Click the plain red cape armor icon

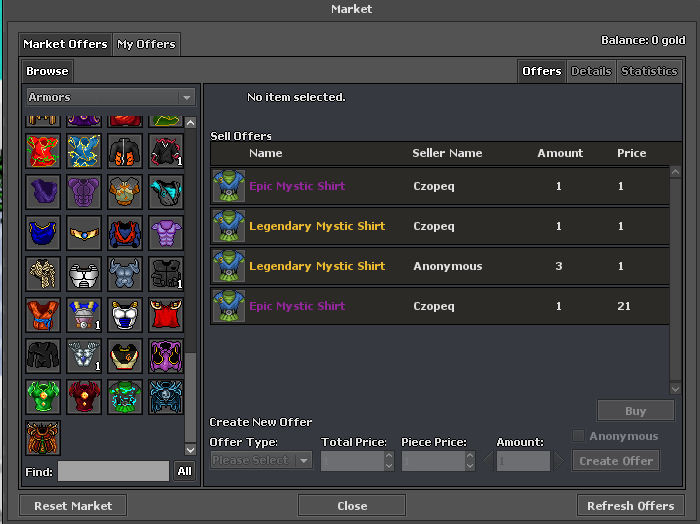(x=166, y=314)
